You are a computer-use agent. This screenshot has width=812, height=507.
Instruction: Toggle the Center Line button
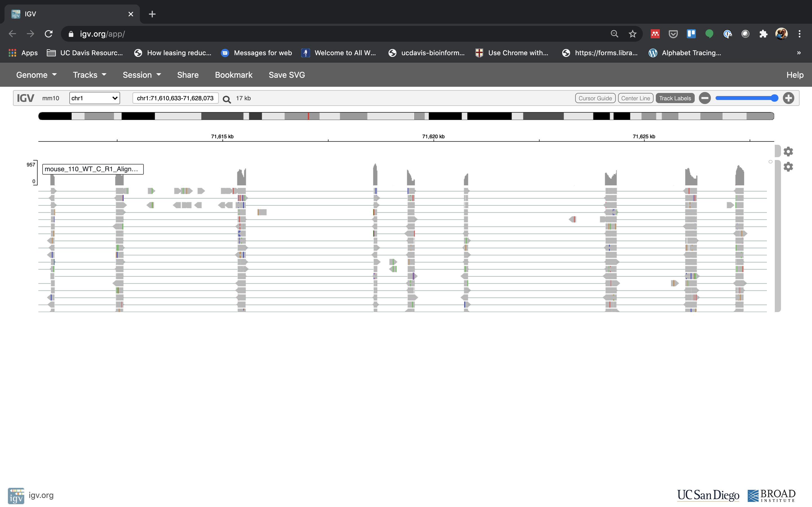pyautogui.click(x=635, y=98)
